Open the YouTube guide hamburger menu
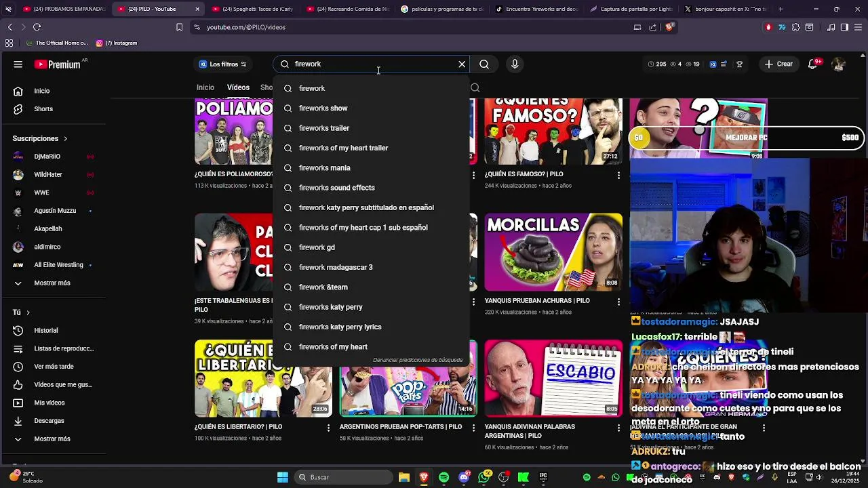This screenshot has width=868, height=488. click(x=18, y=64)
